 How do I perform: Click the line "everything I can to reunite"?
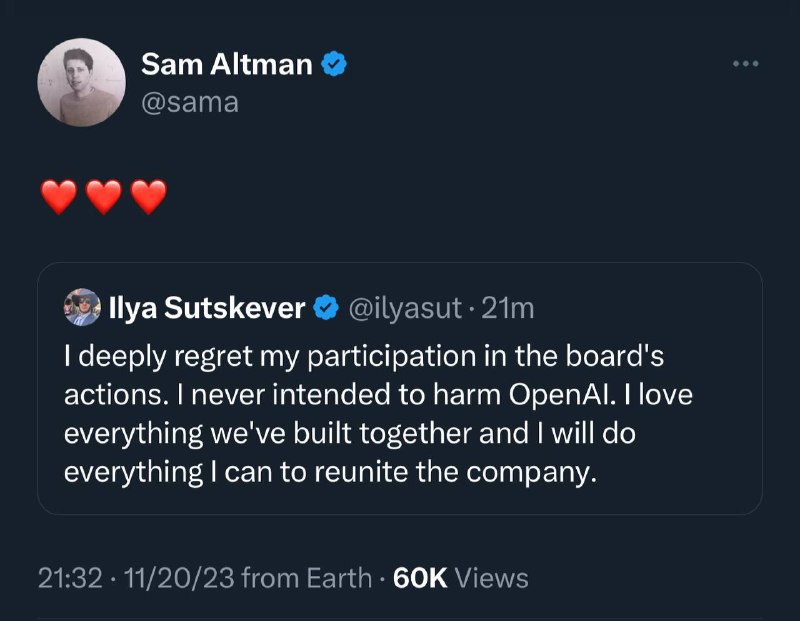click(330, 470)
